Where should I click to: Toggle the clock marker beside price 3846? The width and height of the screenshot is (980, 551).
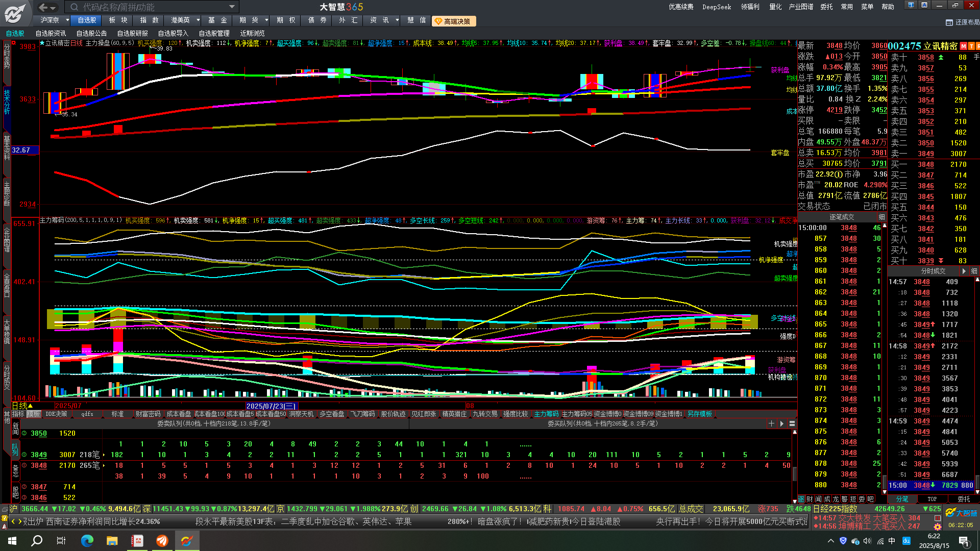pyautogui.click(x=24, y=497)
